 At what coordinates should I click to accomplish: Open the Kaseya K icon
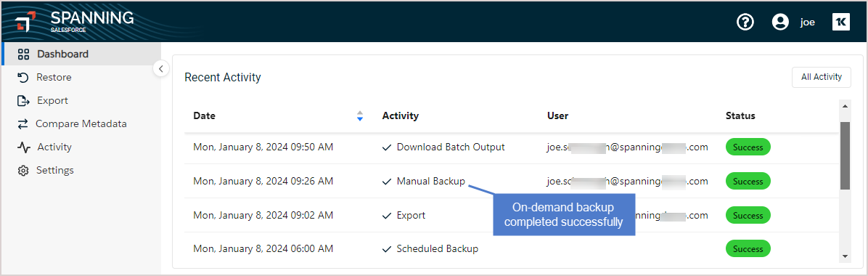(841, 23)
